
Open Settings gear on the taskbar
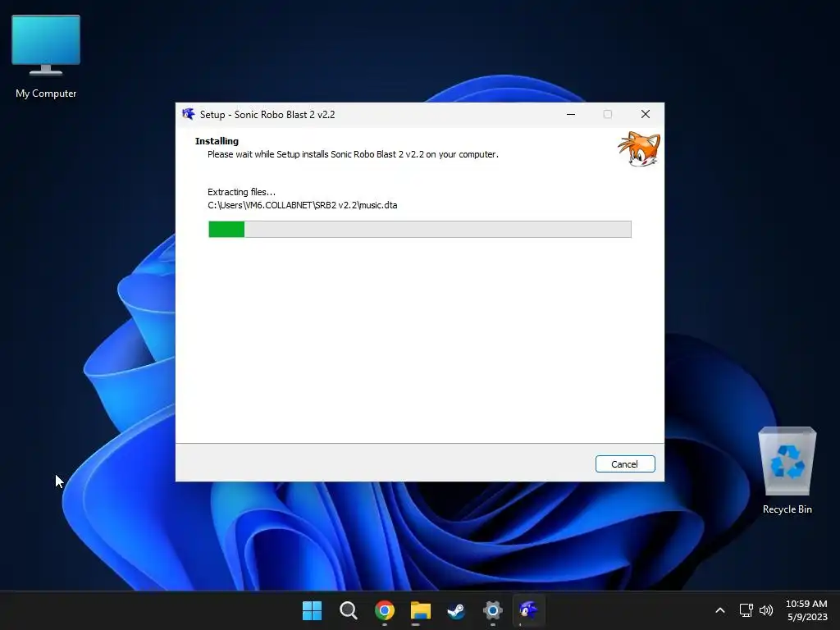(x=493, y=610)
